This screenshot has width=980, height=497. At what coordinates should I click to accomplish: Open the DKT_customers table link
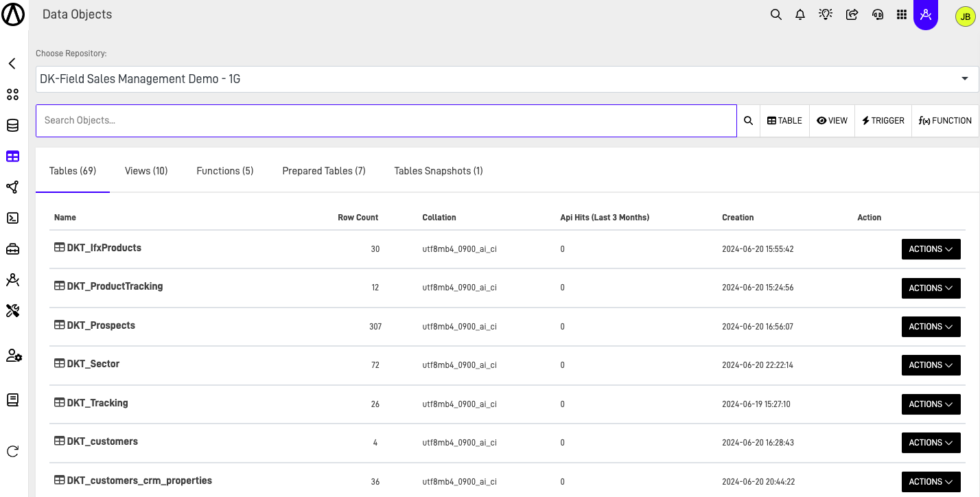[x=102, y=441]
